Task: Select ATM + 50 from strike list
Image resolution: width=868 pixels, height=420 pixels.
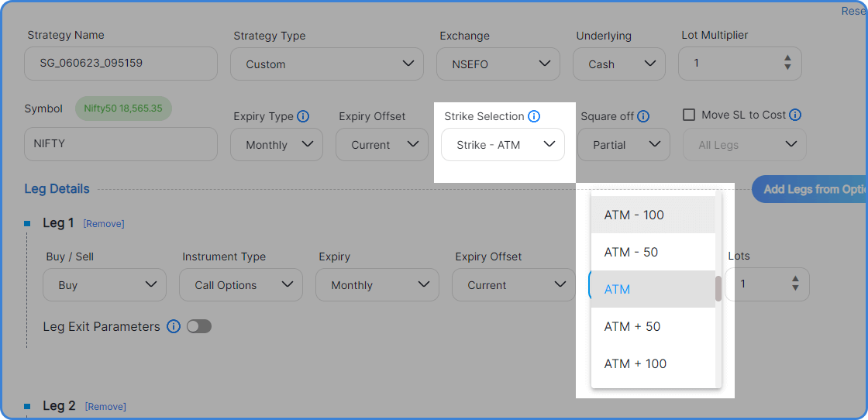Action: point(653,326)
